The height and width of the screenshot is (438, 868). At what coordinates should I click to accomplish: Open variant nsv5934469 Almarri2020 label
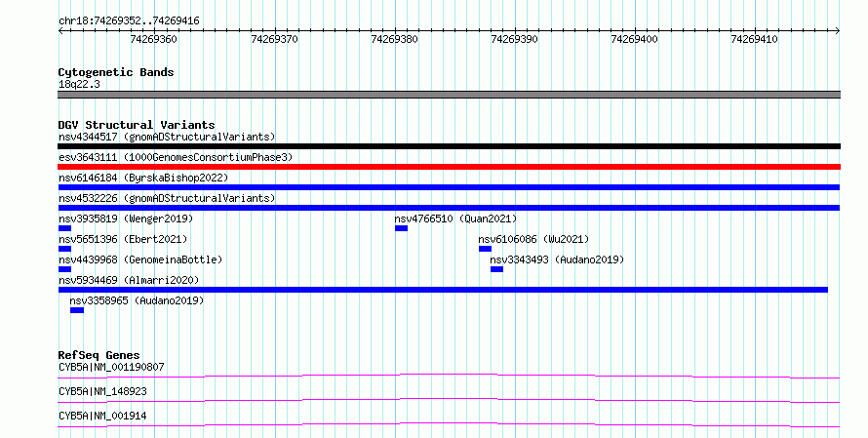[x=129, y=280]
